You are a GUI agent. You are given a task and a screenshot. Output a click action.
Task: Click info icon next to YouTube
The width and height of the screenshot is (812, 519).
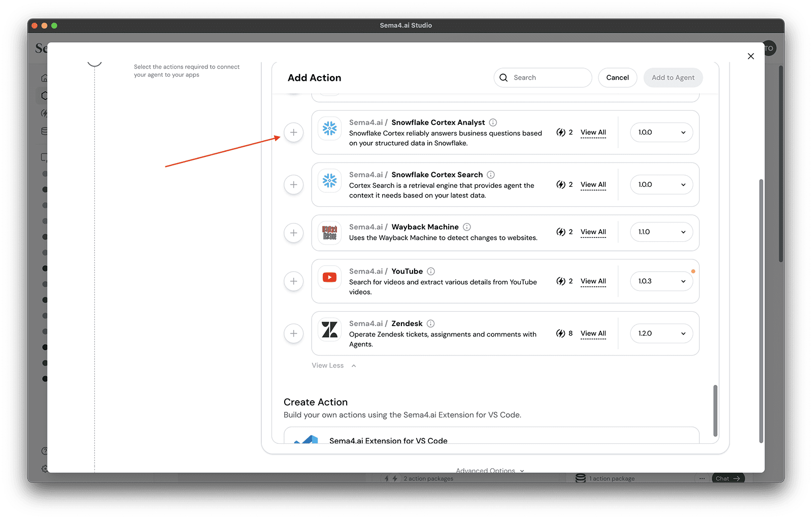(431, 271)
